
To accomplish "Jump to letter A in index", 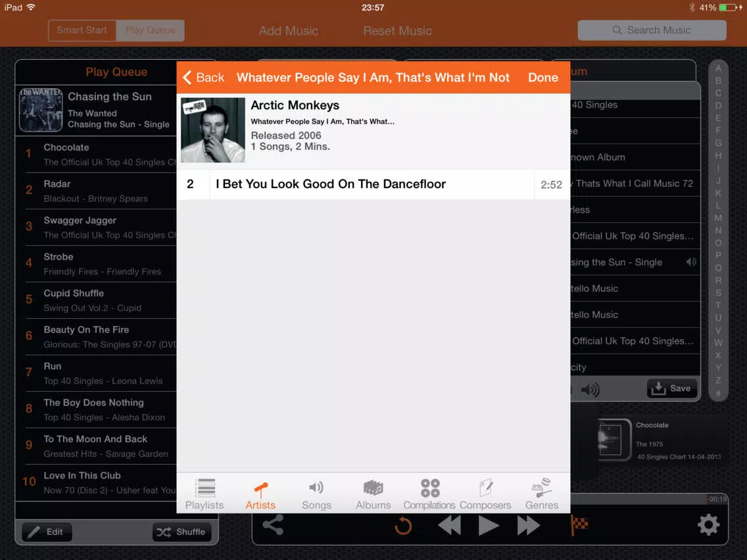I will click(718, 68).
